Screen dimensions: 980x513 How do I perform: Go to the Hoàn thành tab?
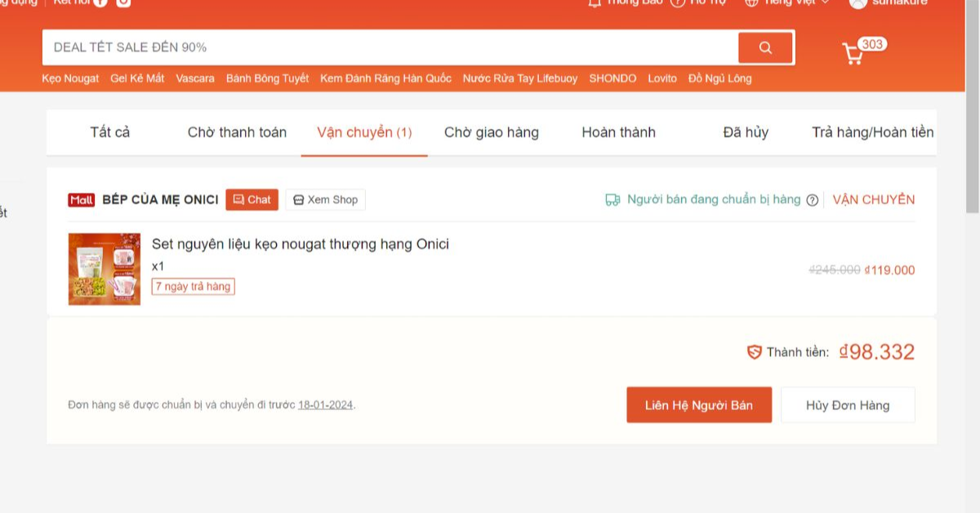[618, 132]
